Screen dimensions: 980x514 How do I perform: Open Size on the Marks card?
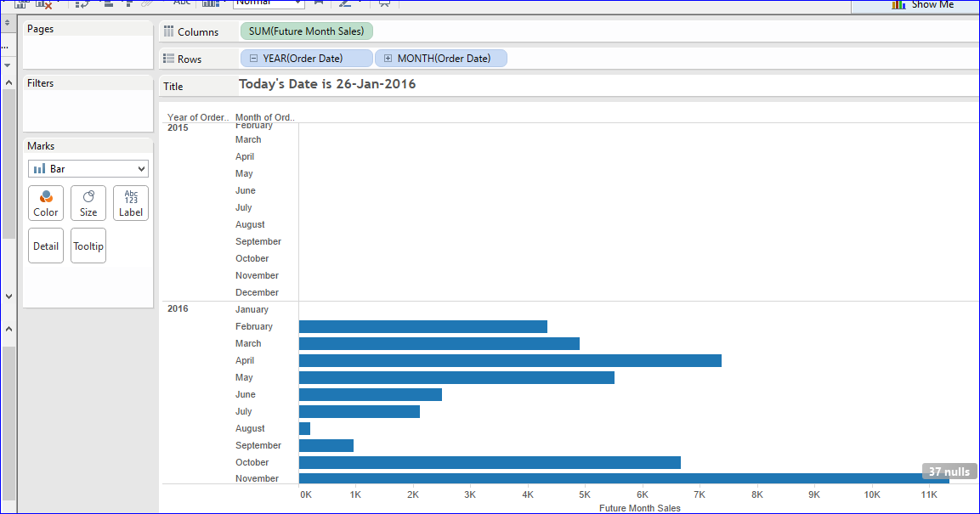pyautogui.click(x=88, y=202)
